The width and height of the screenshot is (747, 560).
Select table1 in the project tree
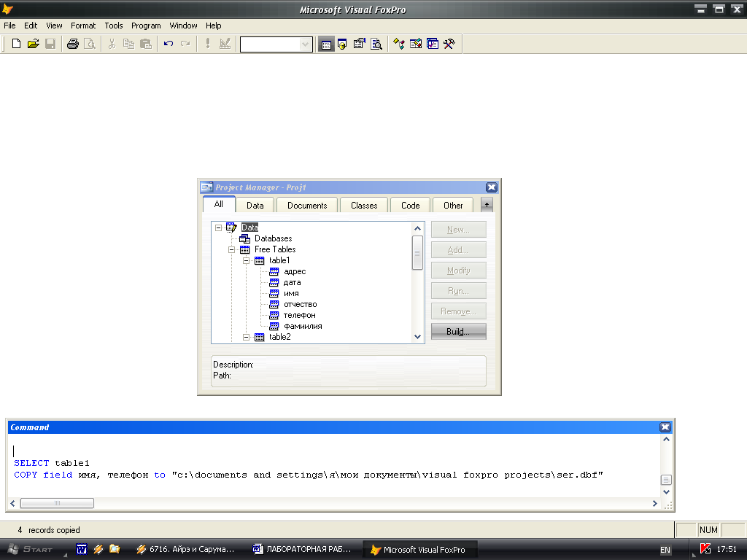(279, 260)
